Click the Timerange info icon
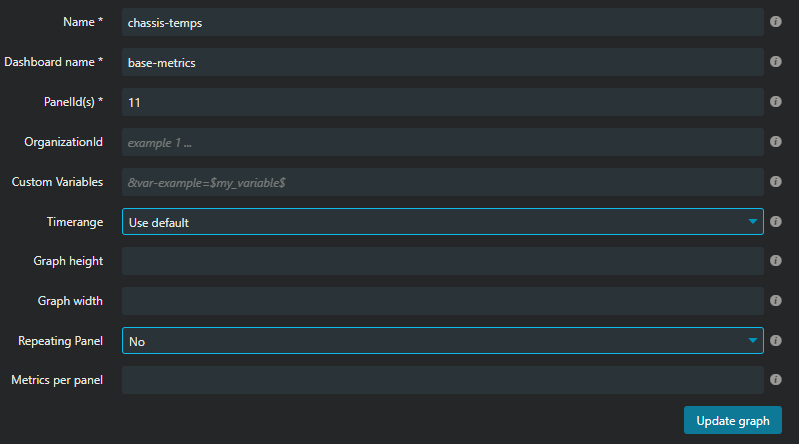Viewport: 799px width, 444px height. [x=776, y=222]
